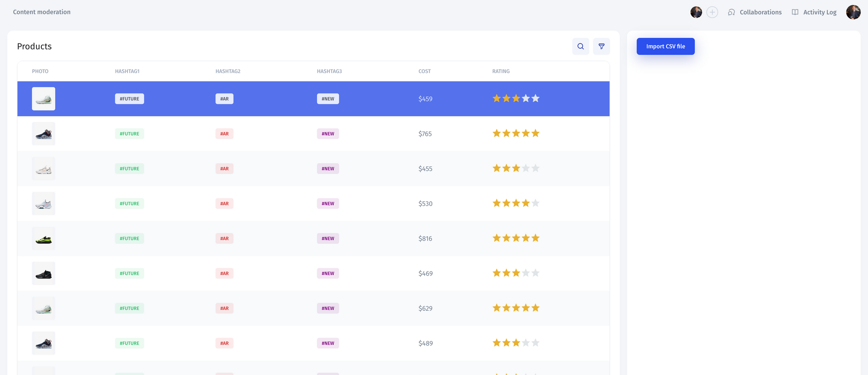Image resolution: width=868 pixels, height=375 pixels.
Task: Click the #AR tag in the $455 row
Action: pos(224,169)
